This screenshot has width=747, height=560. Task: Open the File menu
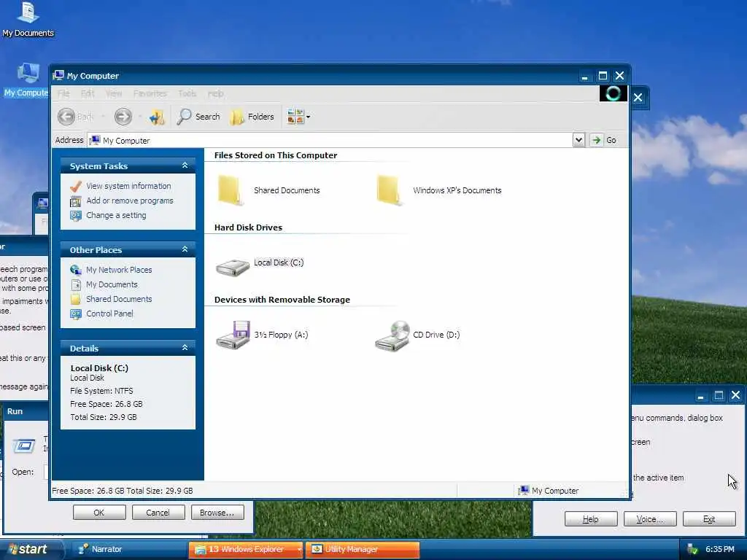click(63, 93)
